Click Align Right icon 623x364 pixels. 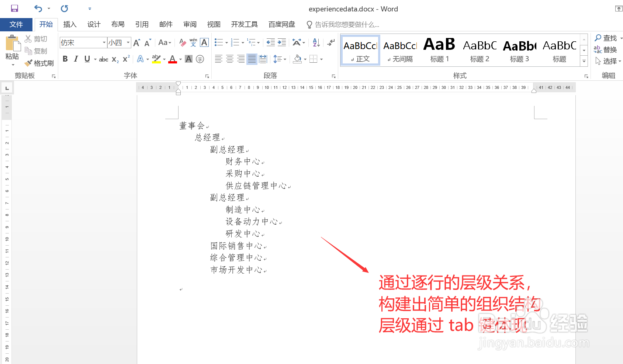point(240,59)
